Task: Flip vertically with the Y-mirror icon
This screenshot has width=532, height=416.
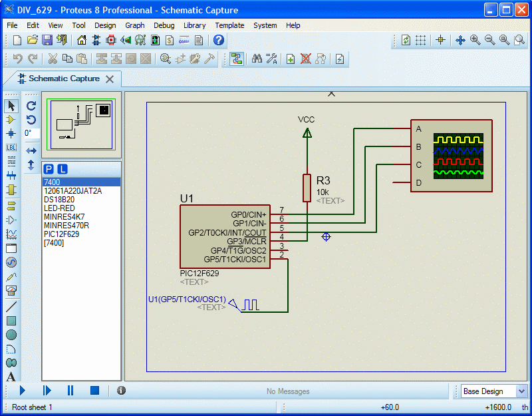Action: point(31,165)
